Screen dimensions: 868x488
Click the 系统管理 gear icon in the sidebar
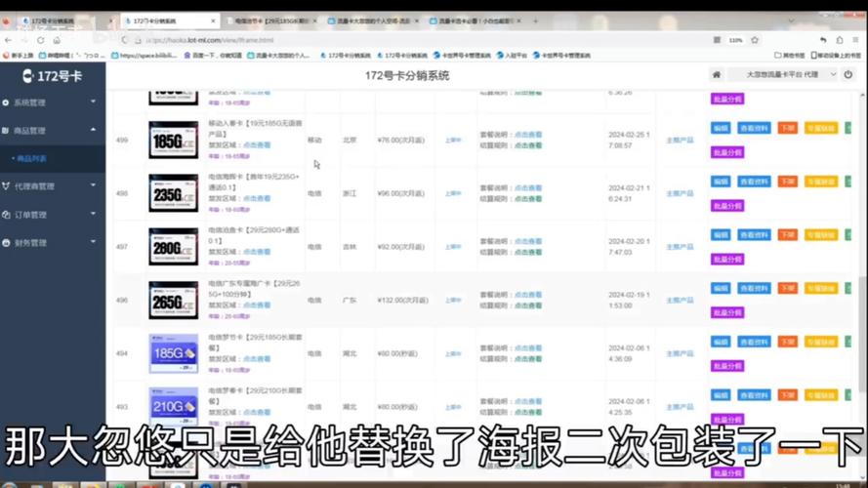[x=6, y=102]
